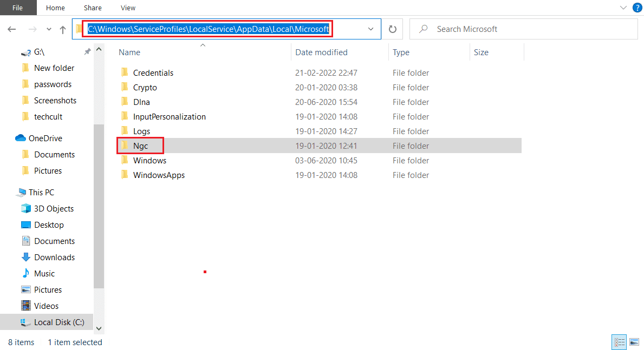The width and height of the screenshot is (644, 350).
Task: Unpin G:\ using the pin icon
Action: point(87,52)
